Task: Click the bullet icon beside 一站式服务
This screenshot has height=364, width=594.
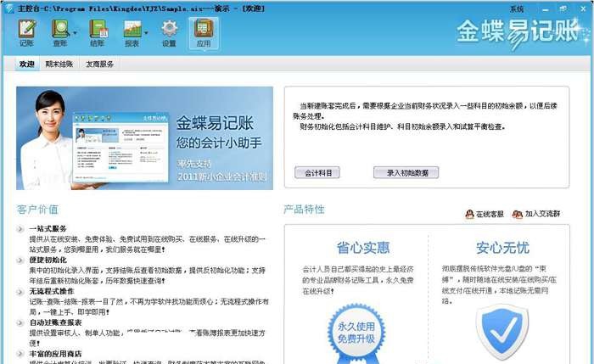Action: [20, 229]
